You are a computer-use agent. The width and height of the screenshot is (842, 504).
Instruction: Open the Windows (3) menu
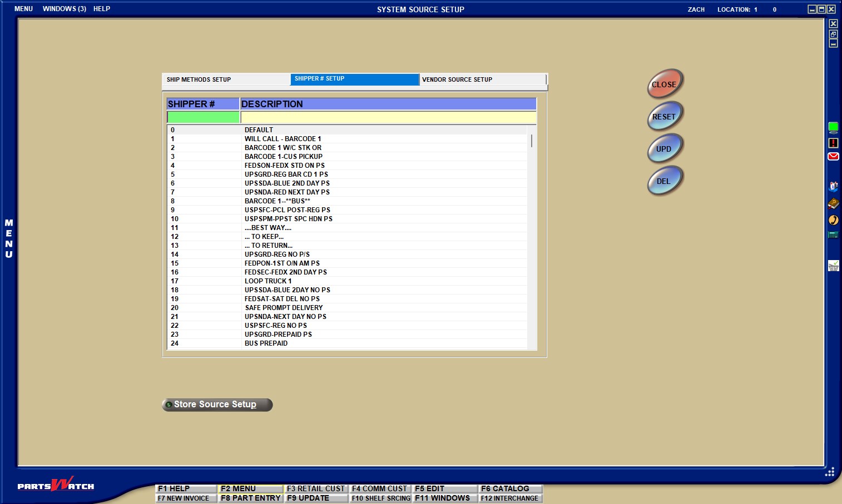pos(64,9)
